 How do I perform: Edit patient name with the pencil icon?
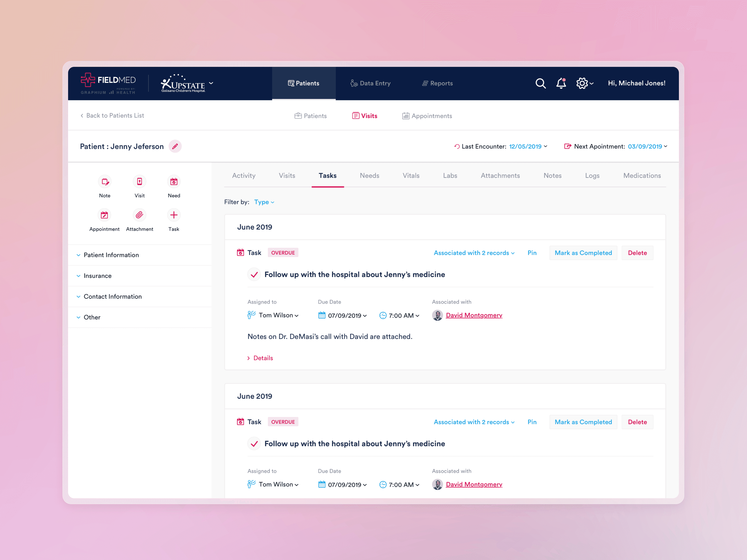175,146
